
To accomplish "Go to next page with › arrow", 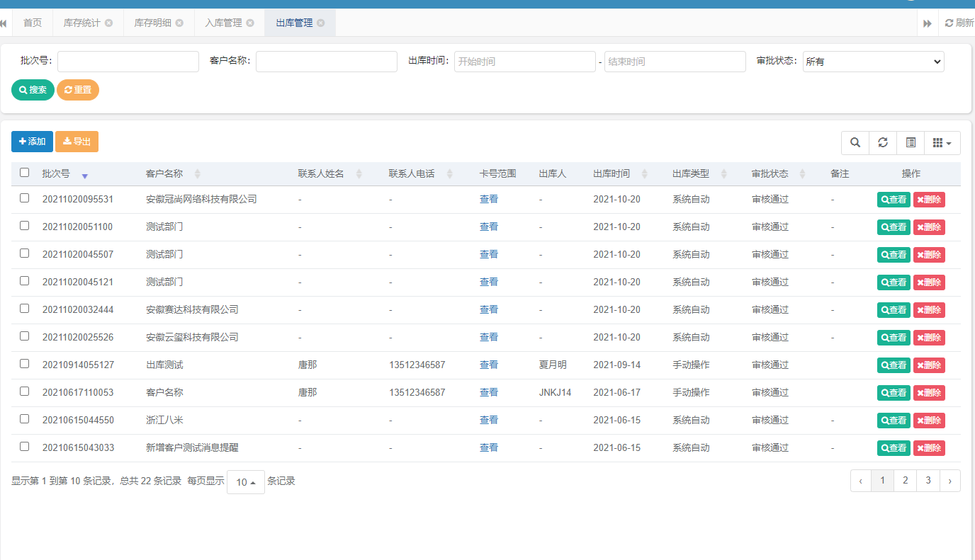I will (950, 481).
